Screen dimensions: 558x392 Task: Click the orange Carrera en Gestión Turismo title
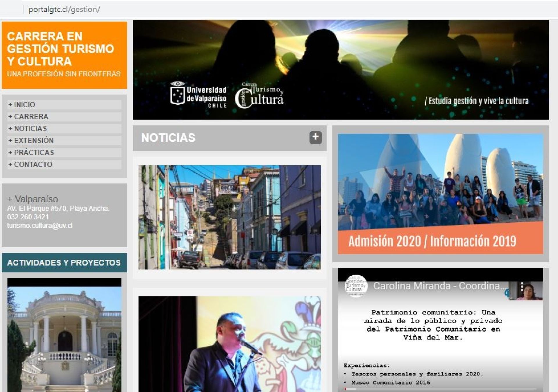click(x=60, y=49)
